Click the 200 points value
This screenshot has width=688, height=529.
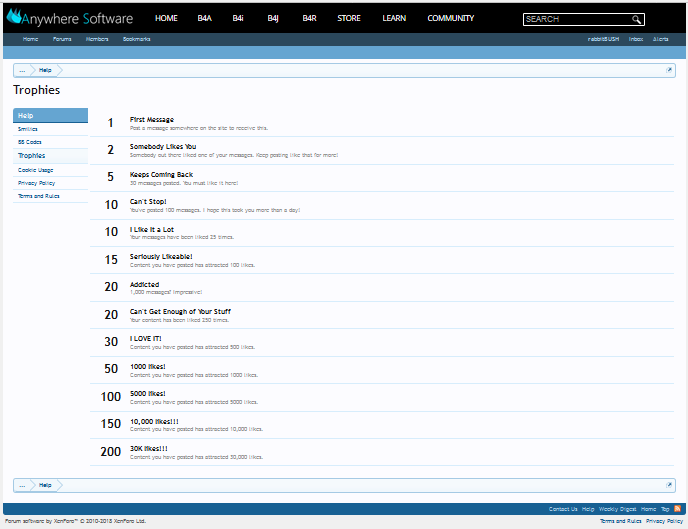tap(111, 452)
